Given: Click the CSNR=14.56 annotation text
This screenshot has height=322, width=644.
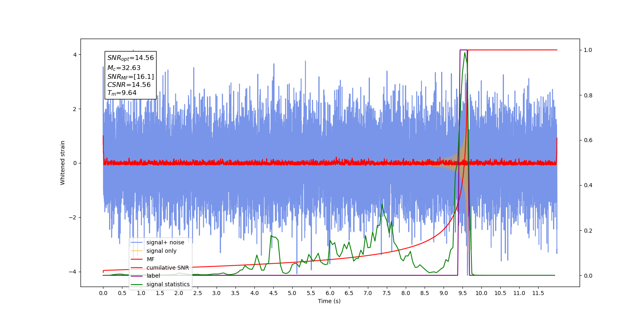Looking at the screenshot, I should (129, 85).
